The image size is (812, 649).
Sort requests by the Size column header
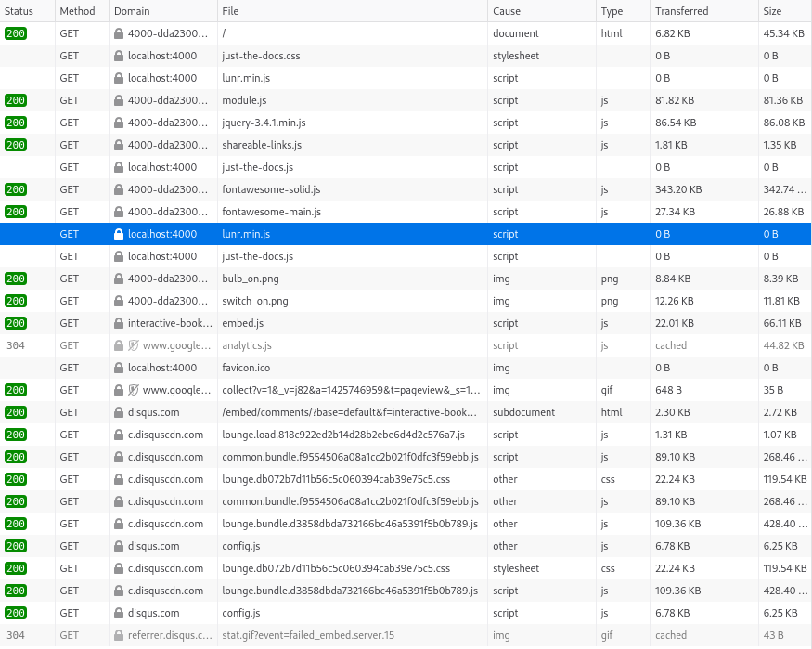(x=772, y=11)
